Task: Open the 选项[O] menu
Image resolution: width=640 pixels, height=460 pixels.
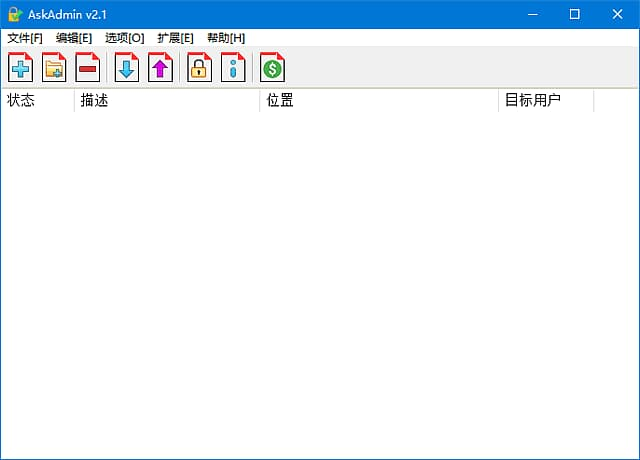Action: [125, 37]
